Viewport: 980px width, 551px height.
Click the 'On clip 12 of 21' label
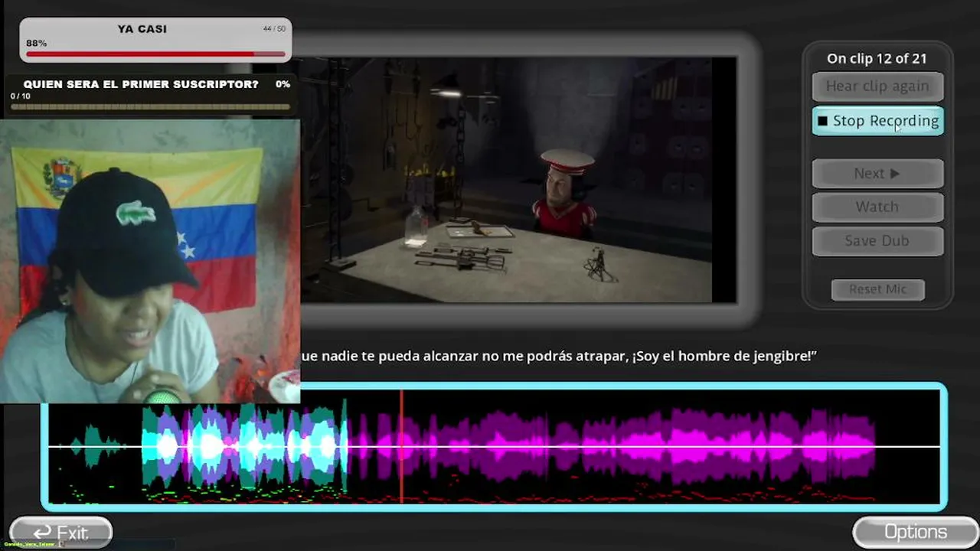pos(877,58)
